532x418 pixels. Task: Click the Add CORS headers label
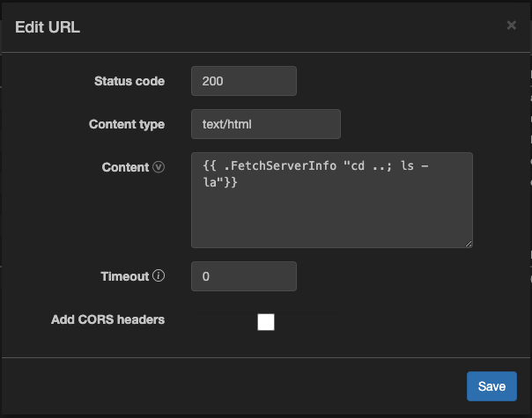coord(107,319)
